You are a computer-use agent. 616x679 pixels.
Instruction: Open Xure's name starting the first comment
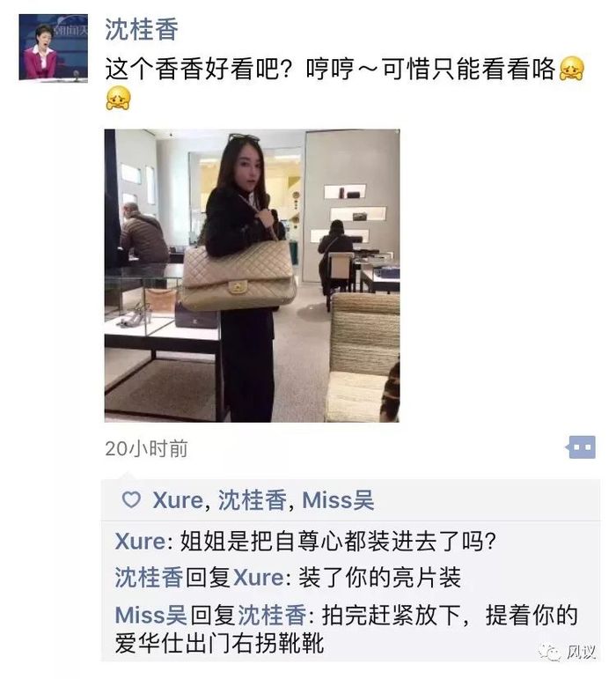pos(140,542)
